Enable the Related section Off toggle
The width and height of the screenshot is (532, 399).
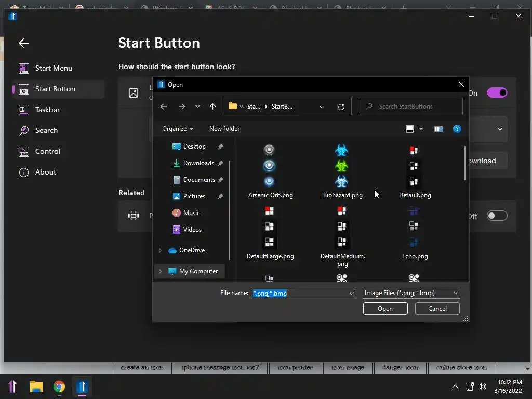[497, 216]
